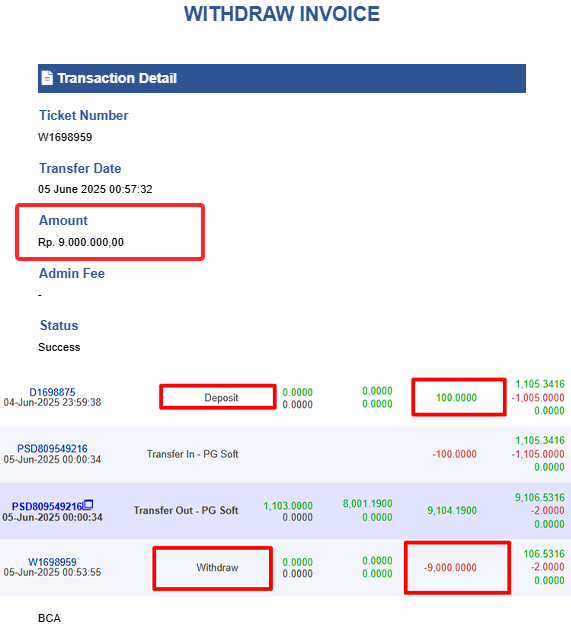Click the 1,103.0000 value in Transfer Out row
Screen dimensions: 571x631
click(288, 506)
